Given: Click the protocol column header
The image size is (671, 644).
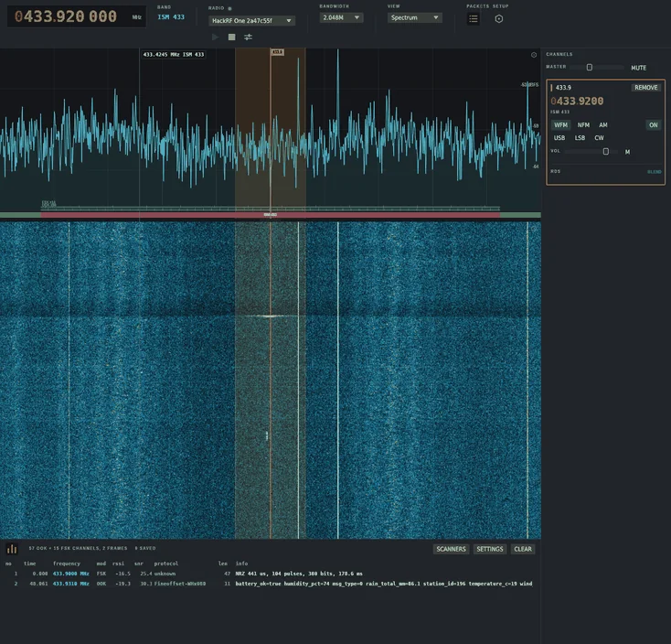Looking at the screenshot, I should 166,563.
